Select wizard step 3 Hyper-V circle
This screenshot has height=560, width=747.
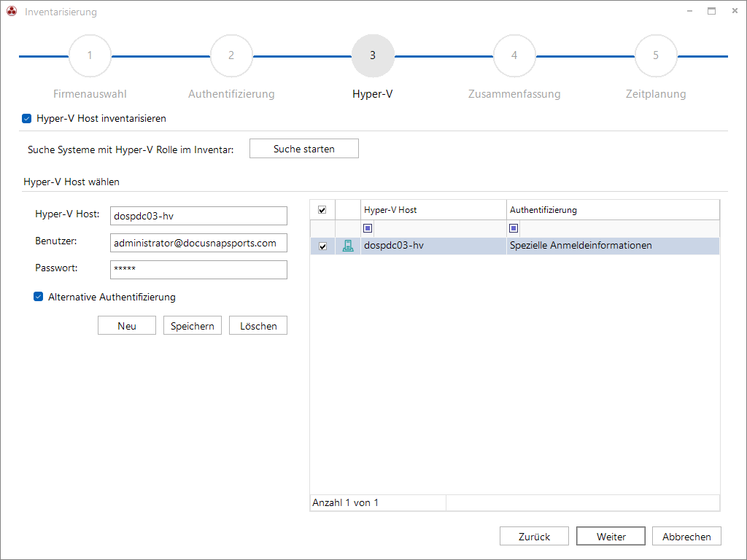point(373,55)
